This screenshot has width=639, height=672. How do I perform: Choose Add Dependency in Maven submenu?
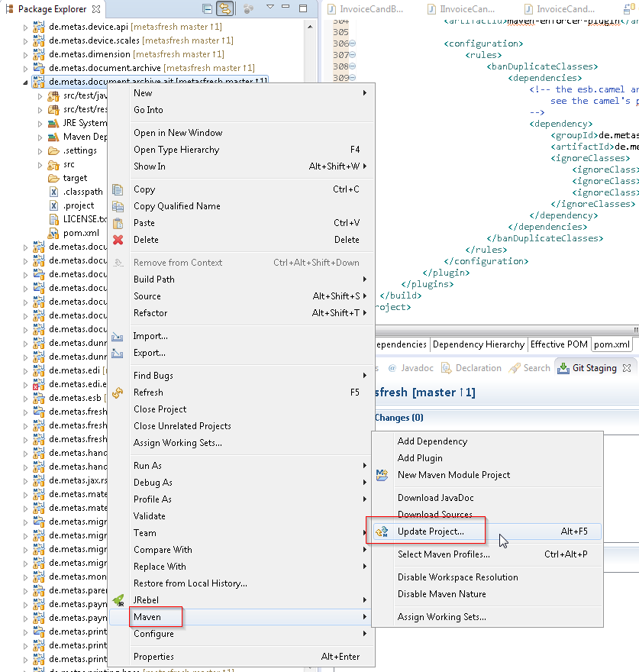click(487, 441)
